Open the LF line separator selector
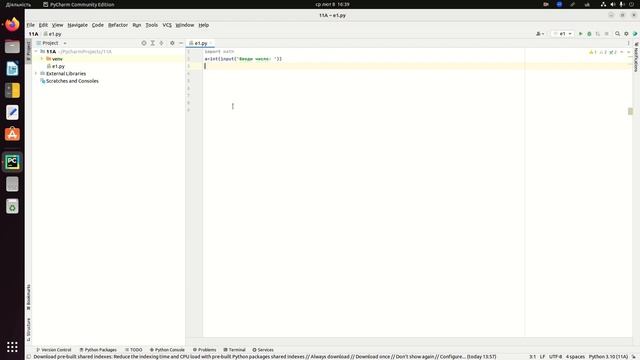The width and height of the screenshot is (640, 360). point(542,357)
